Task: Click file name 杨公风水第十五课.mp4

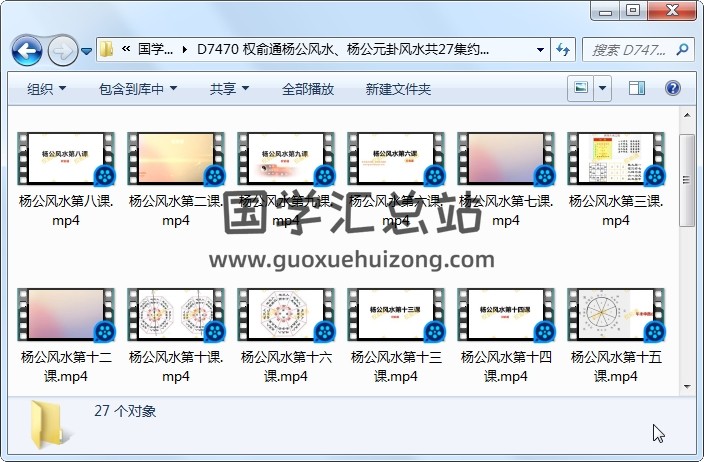Action: [616, 366]
